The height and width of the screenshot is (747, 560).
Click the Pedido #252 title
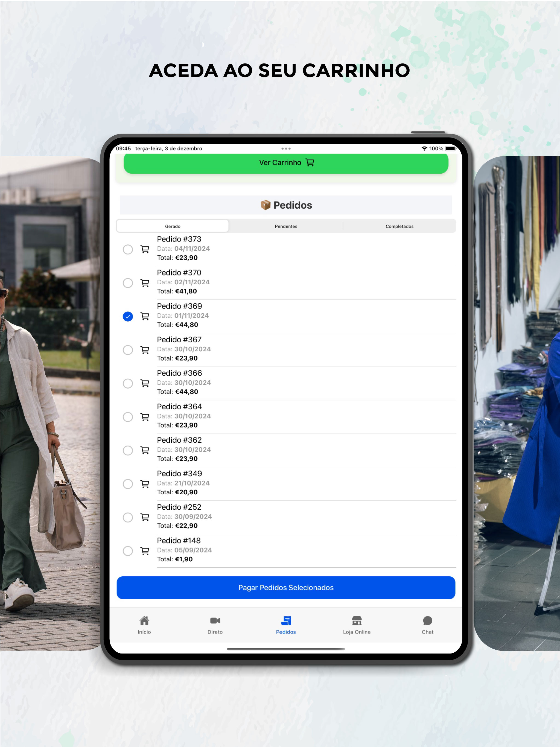179,507
